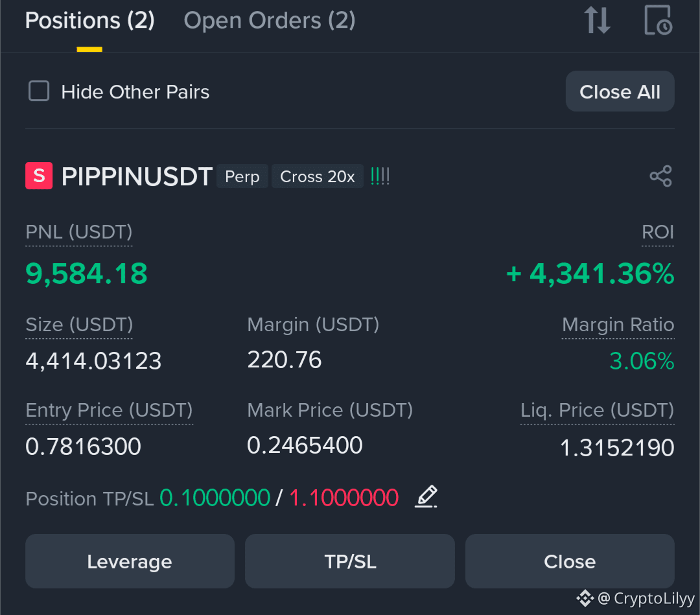Open the Open Orders (2) tab
This screenshot has width=700, height=615.
tap(270, 21)
